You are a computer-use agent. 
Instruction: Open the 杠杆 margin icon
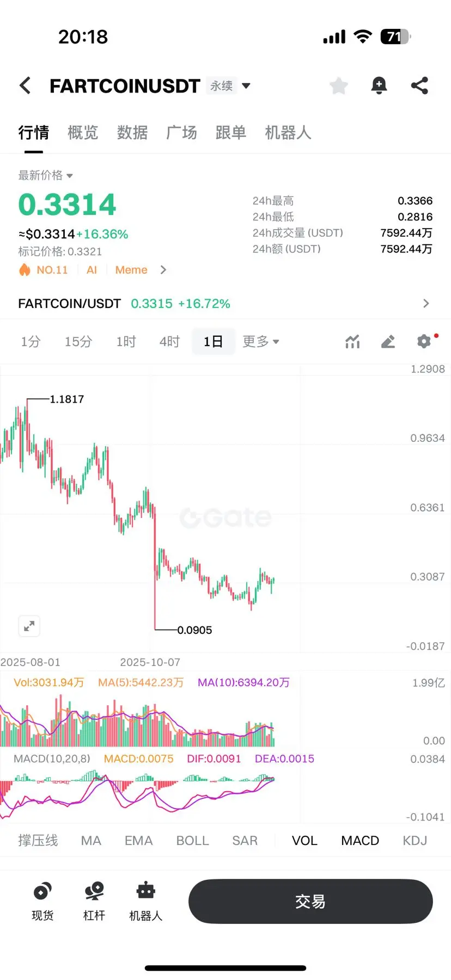pos(94,901)
